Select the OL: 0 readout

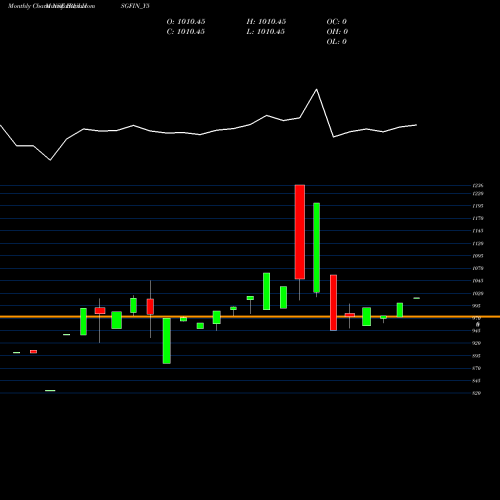[337, 42]
